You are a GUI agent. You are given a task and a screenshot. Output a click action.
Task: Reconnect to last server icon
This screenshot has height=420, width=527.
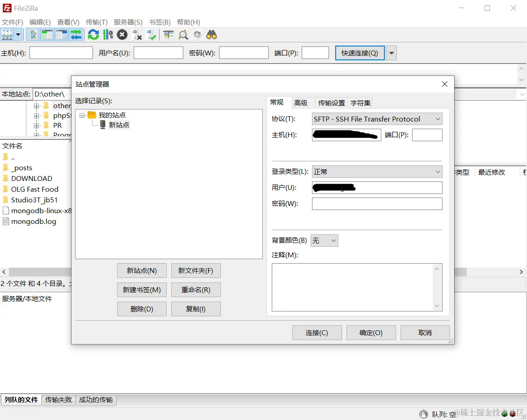[x=151, y=34]
